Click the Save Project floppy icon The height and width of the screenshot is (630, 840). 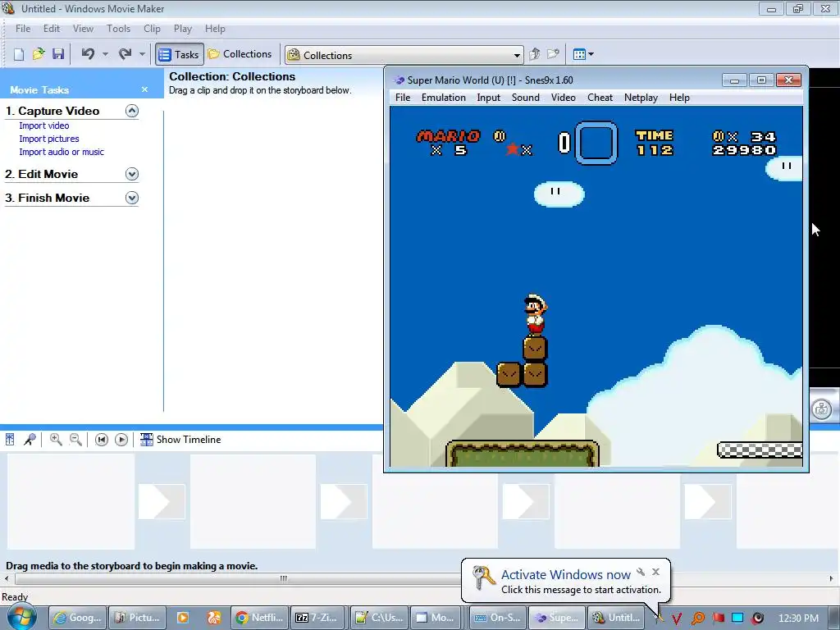coord(58,54)
